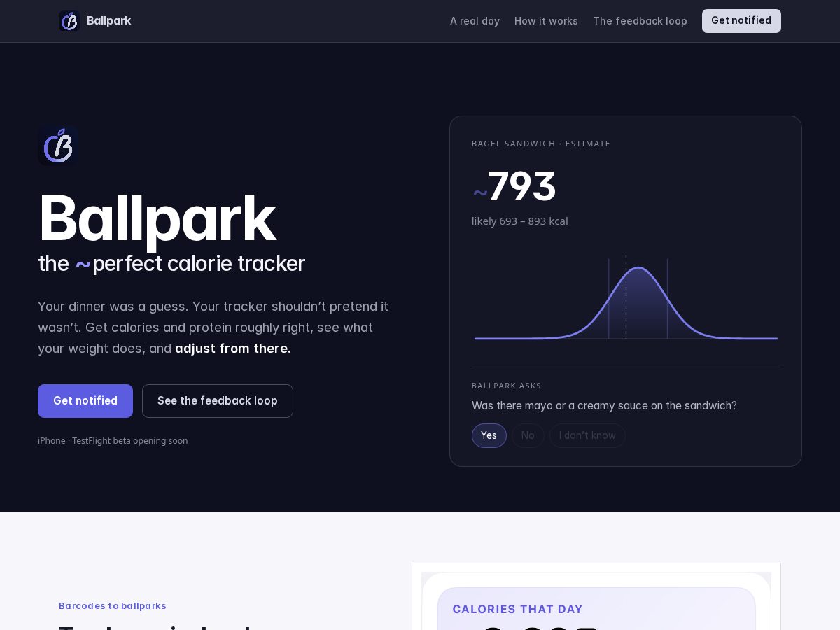
Task: Click 'the ~perfect calorie tracker' tagline
Action: pos(171,264)
